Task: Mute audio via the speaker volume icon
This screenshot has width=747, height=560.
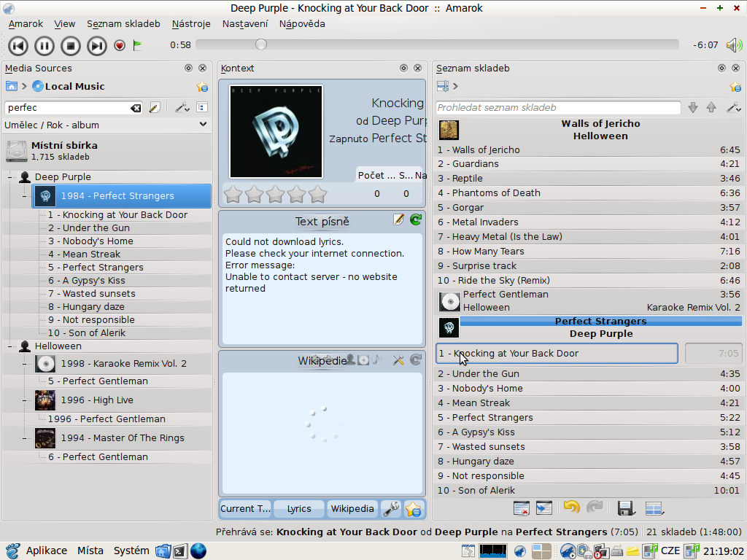Action: 734,45
